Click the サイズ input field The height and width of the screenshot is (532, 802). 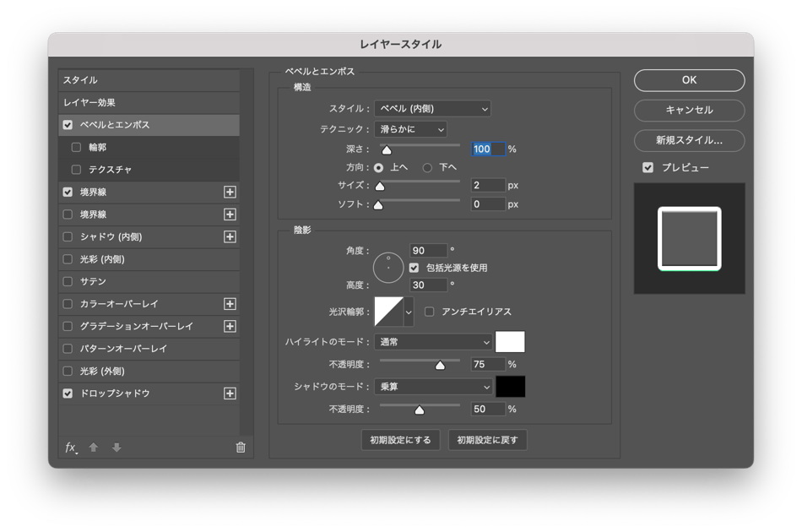[488, 185]
